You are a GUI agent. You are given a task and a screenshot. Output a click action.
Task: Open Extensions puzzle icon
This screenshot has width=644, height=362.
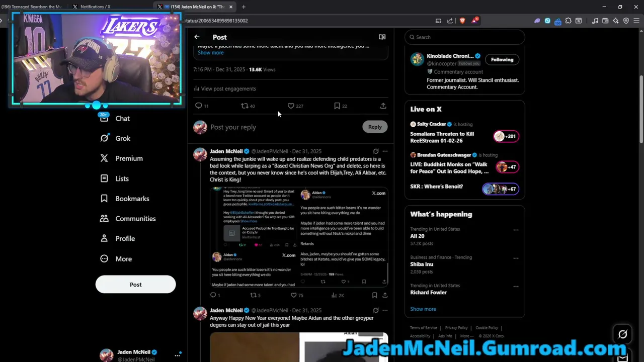568,21
